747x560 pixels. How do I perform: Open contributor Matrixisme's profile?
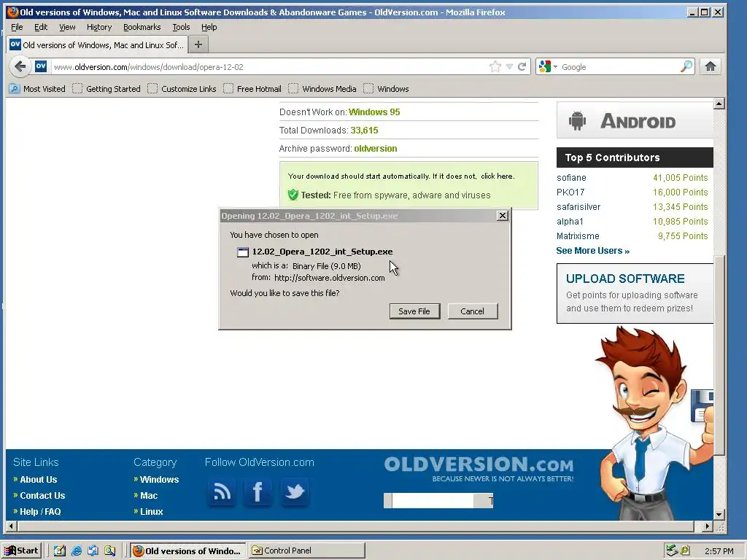pos(578,236)
